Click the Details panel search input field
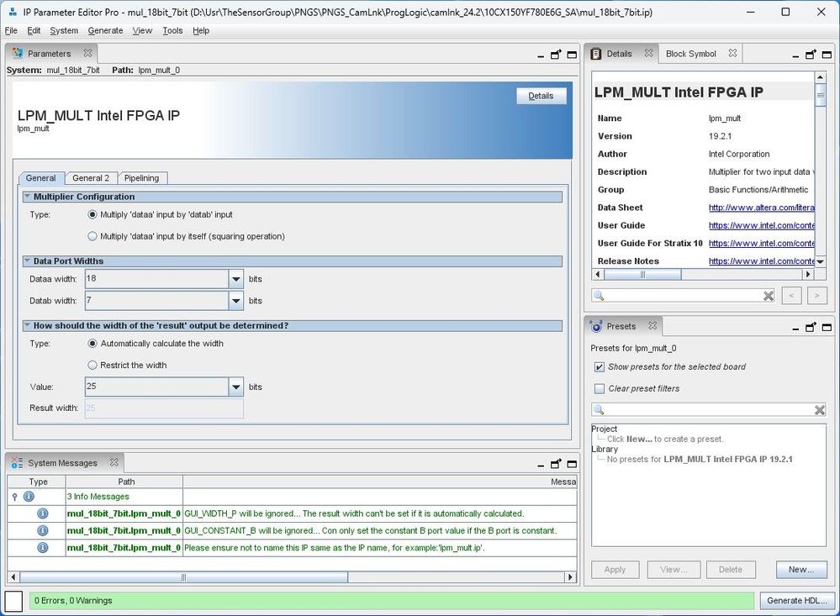The image size is (840, 616). tap(684, 296)
